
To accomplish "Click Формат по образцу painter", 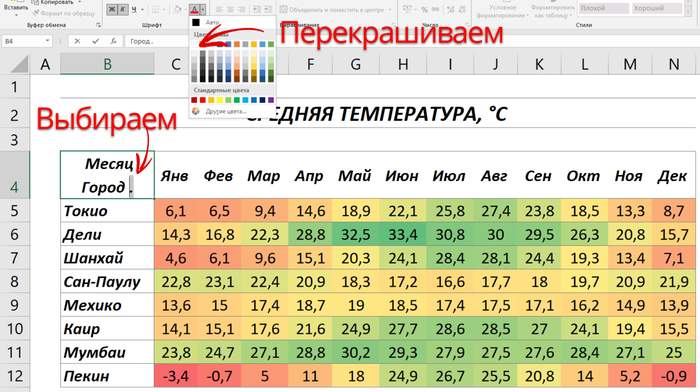I will tap(64, 13).
